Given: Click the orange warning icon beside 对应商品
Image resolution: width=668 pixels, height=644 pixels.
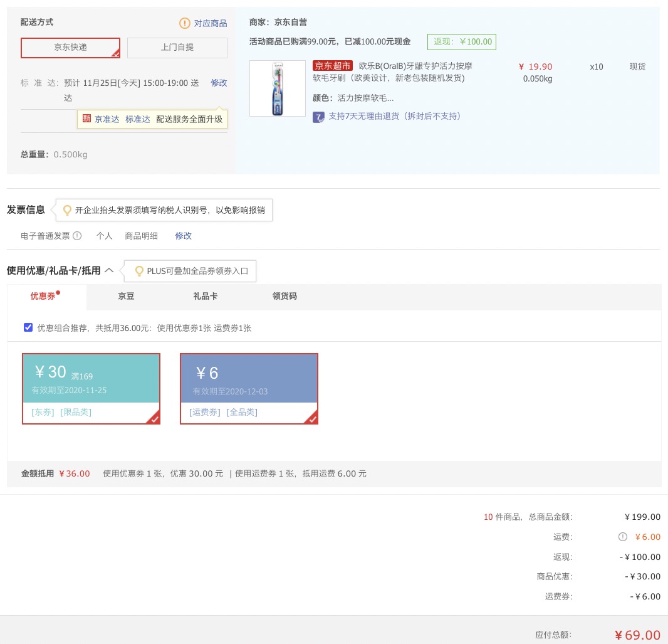Looking at the screenshot, I should coord(184,23).
